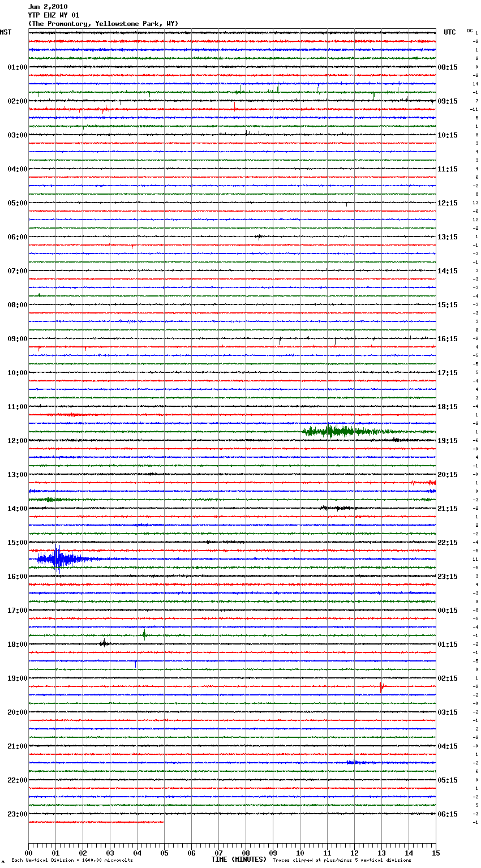Select the 07:00 MST time label
The image size is (481, 868).
click(18, 271)
